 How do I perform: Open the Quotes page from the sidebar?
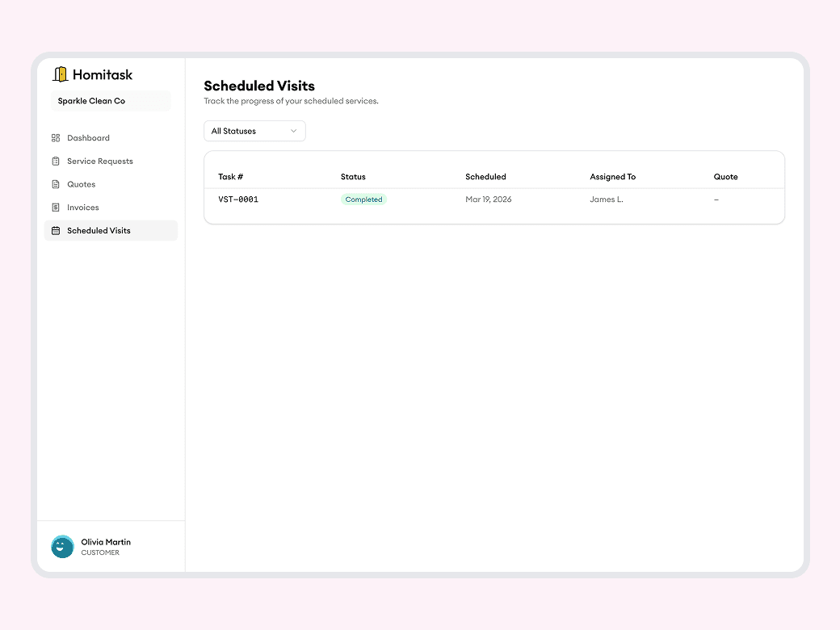pos(81,184)
